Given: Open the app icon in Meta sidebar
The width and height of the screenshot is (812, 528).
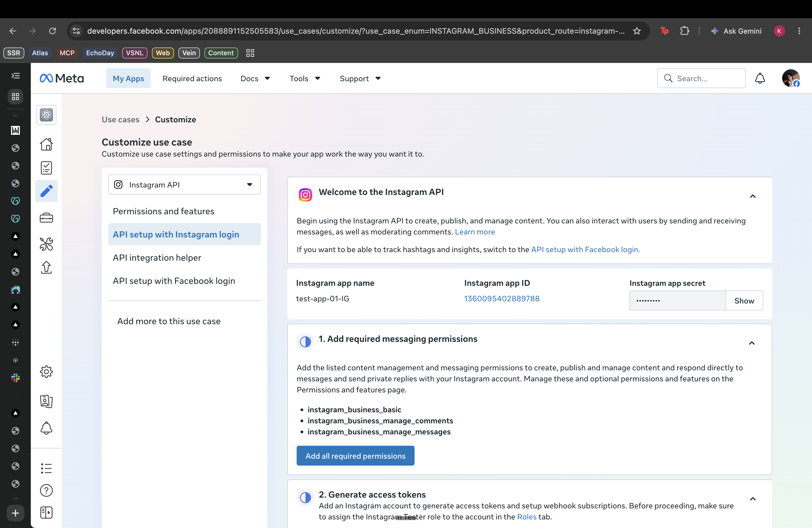Looking at the screenshot, I should point(46,115).
